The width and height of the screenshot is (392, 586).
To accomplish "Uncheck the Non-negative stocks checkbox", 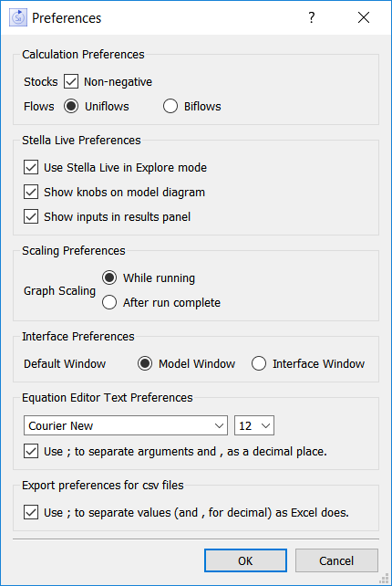I will point(71,81).
